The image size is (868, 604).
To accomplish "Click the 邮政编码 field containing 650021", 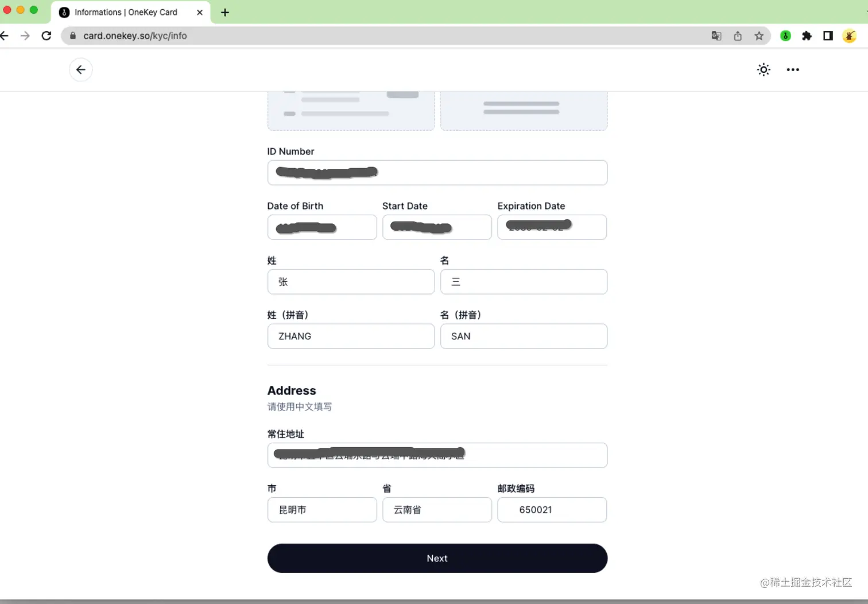I will (x=552, y=510).
